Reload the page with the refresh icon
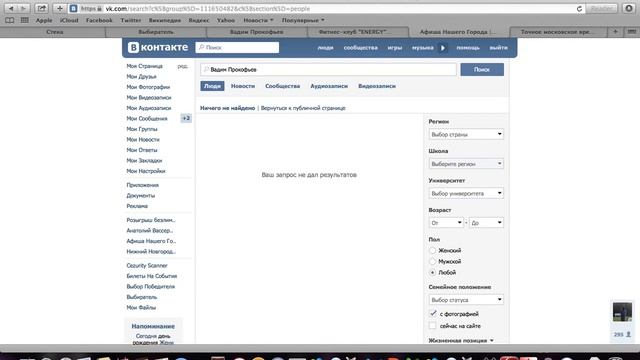Viewport: 640px width, 360px height. tap(579, 9)
